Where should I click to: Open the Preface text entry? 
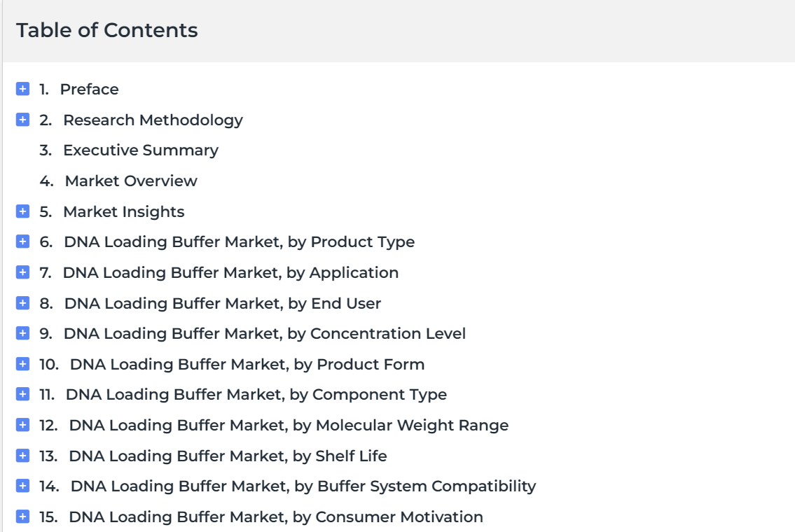[89, 89]
